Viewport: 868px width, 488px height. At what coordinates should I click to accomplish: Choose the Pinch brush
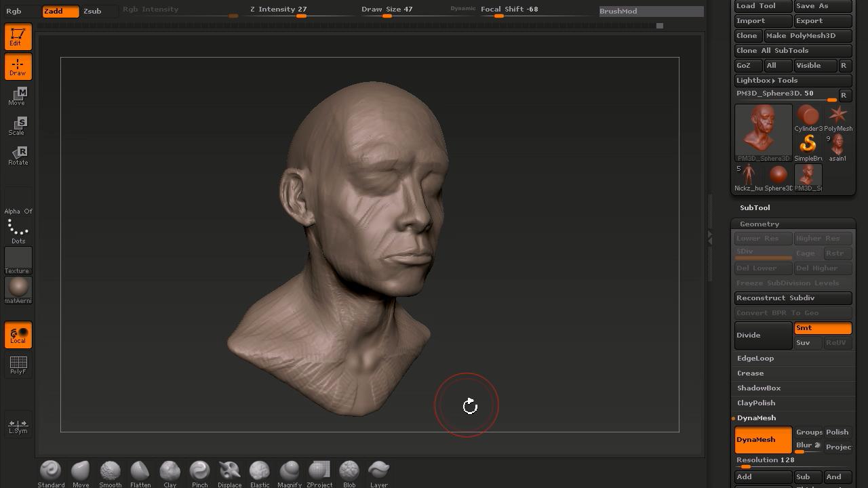click(x=199, y=472)
